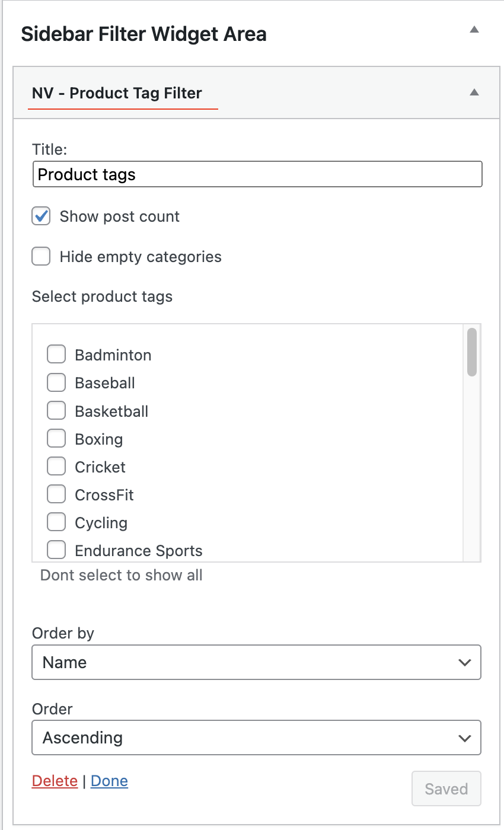
Task: Click the NV - Product Tag Filter title
Action: (x=117, y=93)
